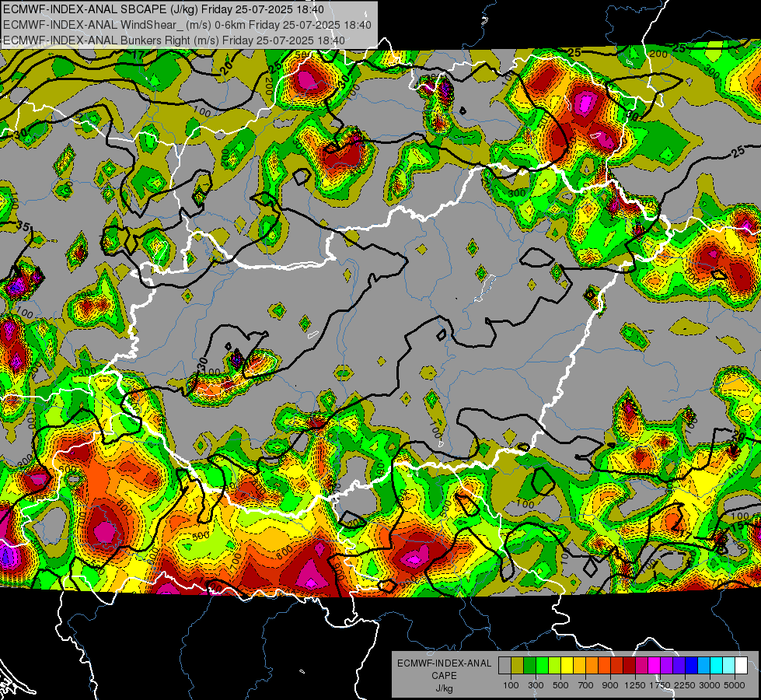Viewport: 761px width, 700px height.
Task: Click the 500 legend scale label
Action: (560, 685)
